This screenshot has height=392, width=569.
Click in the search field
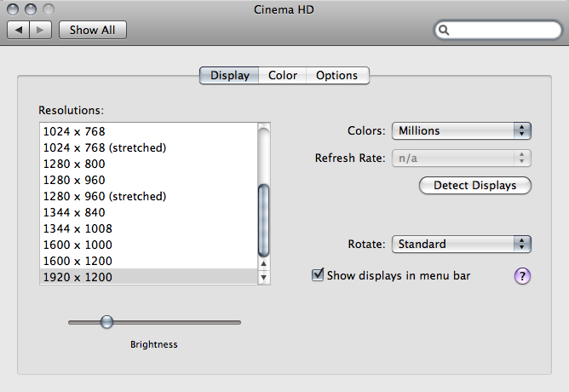(x=497, y=30)
